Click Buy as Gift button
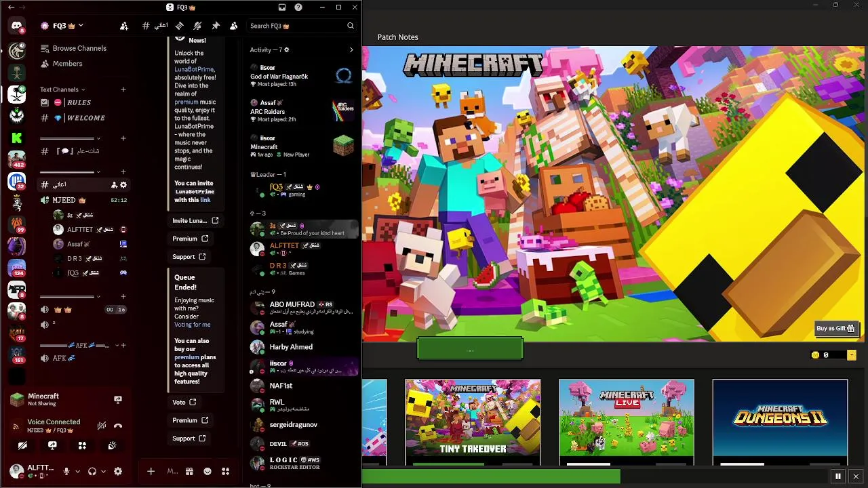Image resolution: width=868 pixels, height=488 pixels. pos(836,329)
